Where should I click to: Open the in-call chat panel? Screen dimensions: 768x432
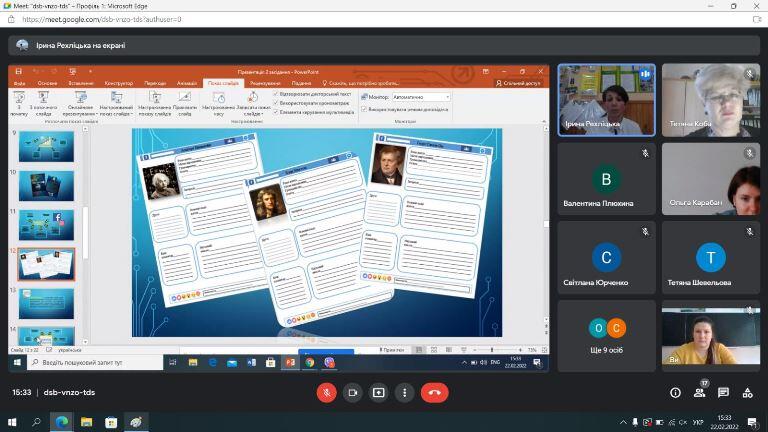tap(723, 393)
